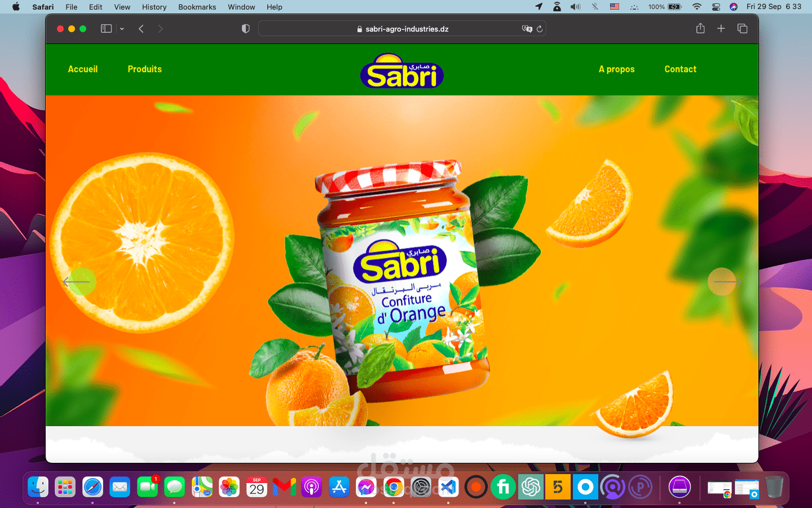Open the Window menu

click(241, 7)
